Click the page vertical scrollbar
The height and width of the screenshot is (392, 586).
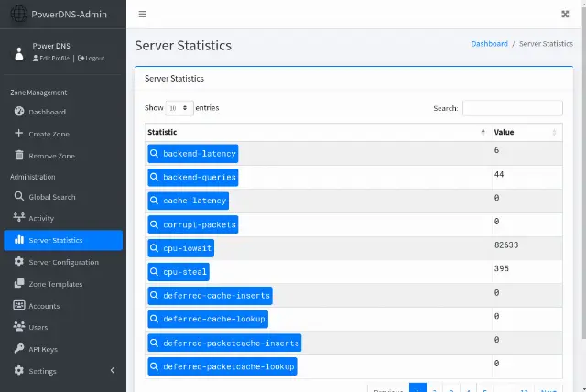point(583,172)
